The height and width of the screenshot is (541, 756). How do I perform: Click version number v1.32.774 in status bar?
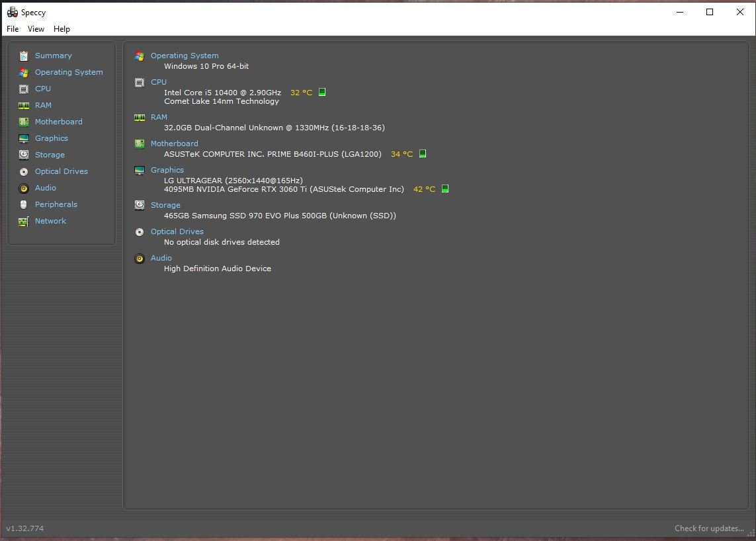pos(25,528)
